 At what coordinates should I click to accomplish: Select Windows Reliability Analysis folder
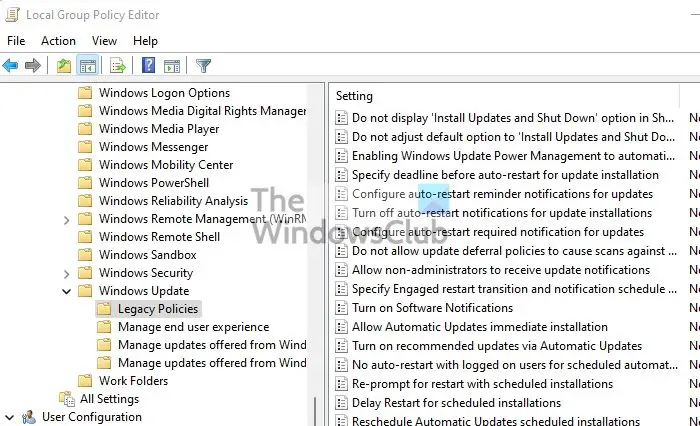coord(173,201)
